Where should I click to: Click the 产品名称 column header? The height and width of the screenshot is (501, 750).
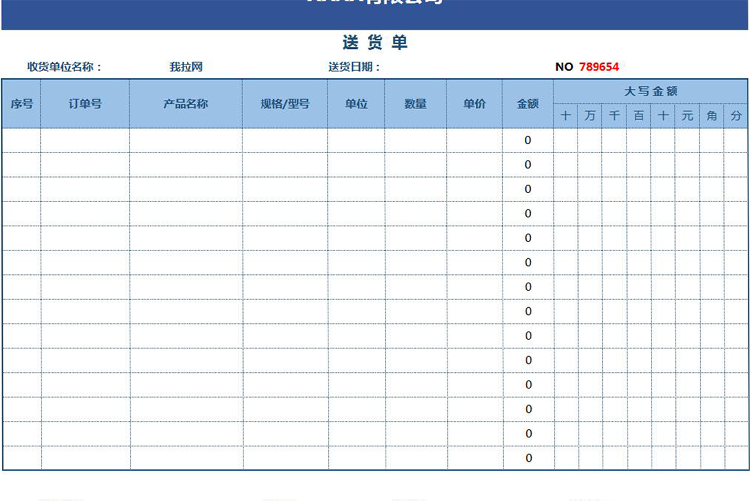185,104
